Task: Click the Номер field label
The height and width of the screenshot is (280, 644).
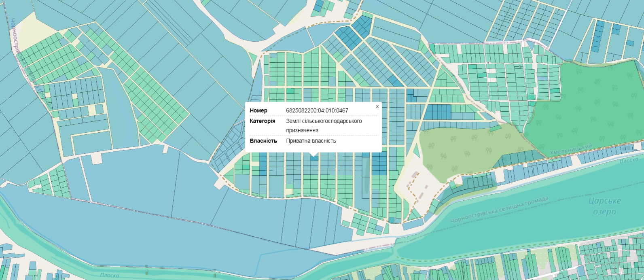Action: point(258,110)
